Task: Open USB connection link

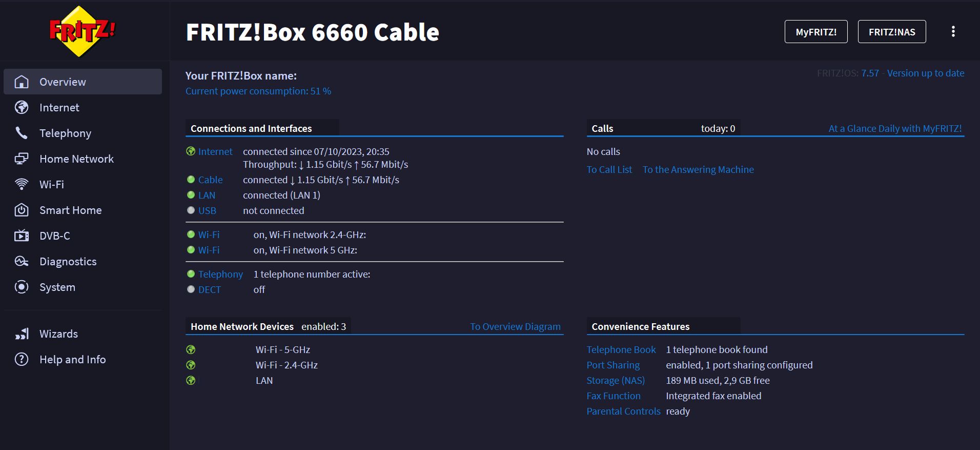Action: (x=207, y=210)
